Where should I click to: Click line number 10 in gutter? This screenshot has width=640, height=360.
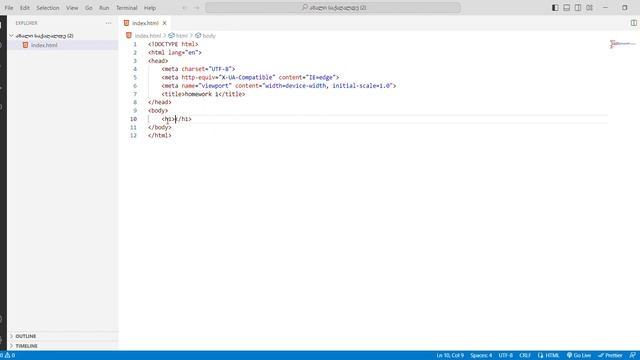pyautogui.click(x=133, y=119)
